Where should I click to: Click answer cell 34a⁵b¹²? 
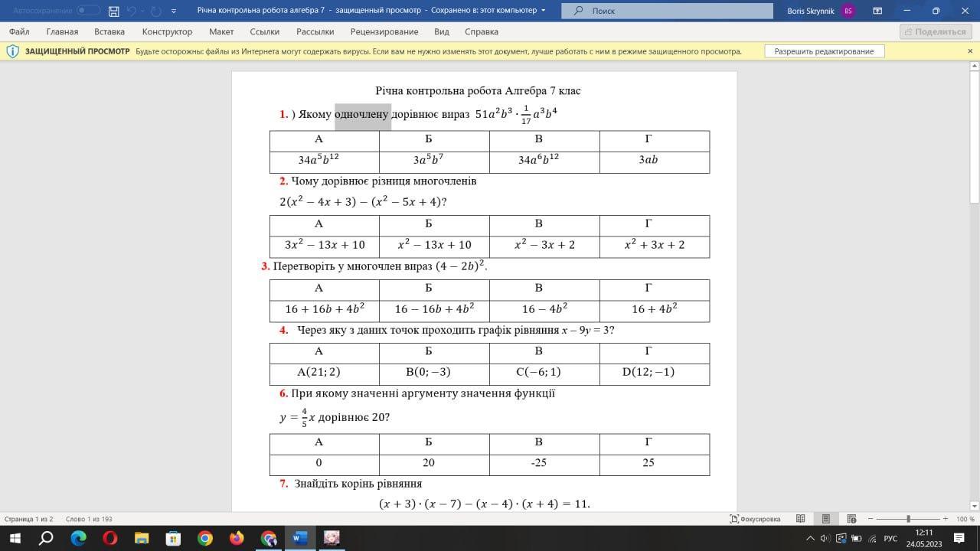pyautogui.click(x=325, y=162)
